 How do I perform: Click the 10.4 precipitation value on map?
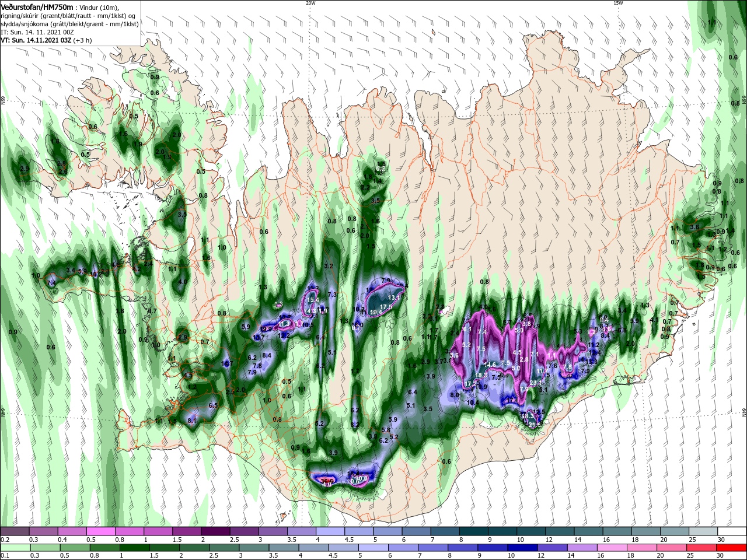point(473,402)
